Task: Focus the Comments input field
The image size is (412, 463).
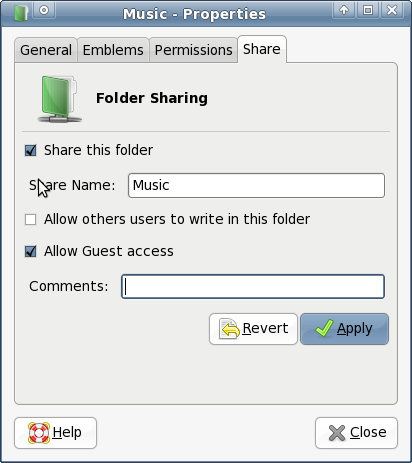Action: (253, 286)
